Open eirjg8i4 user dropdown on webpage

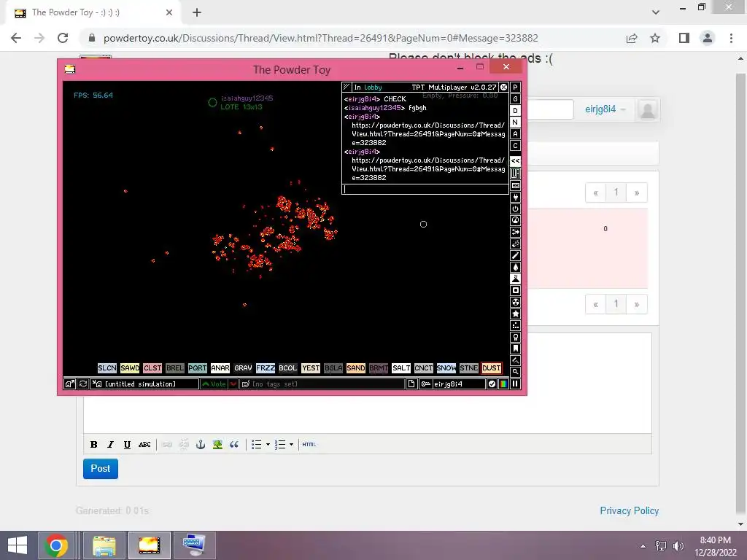click(605, 109)
